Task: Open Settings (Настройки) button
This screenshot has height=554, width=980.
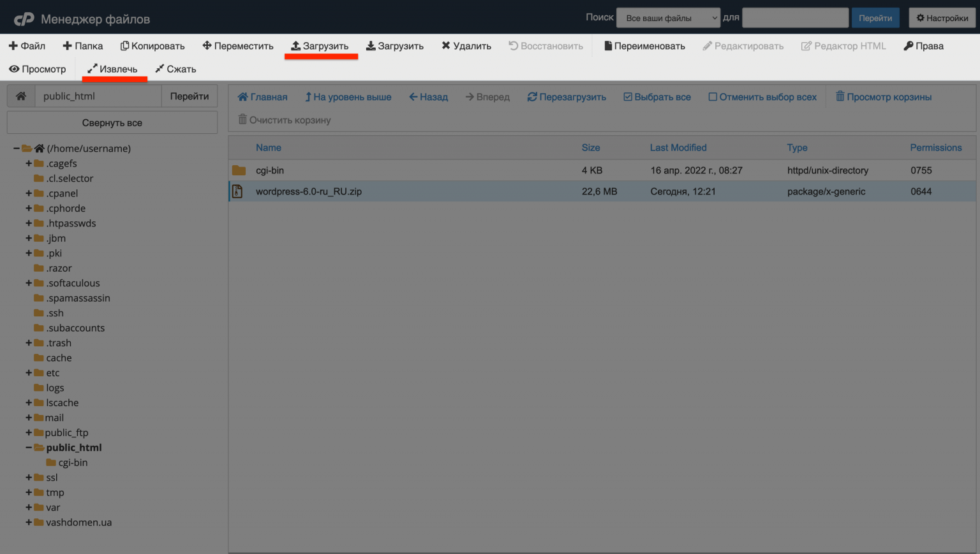Action: click(942, 18)
